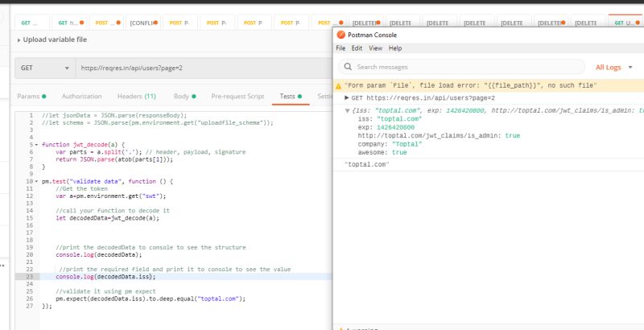
Task: Switch to the Body tab
Action: coord(184,97)
